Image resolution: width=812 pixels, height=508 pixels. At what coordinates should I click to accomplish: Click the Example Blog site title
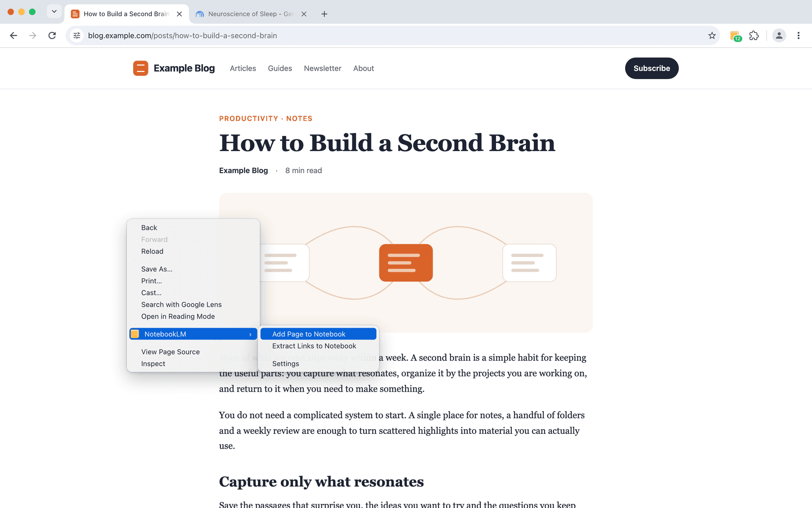(184, 68)
